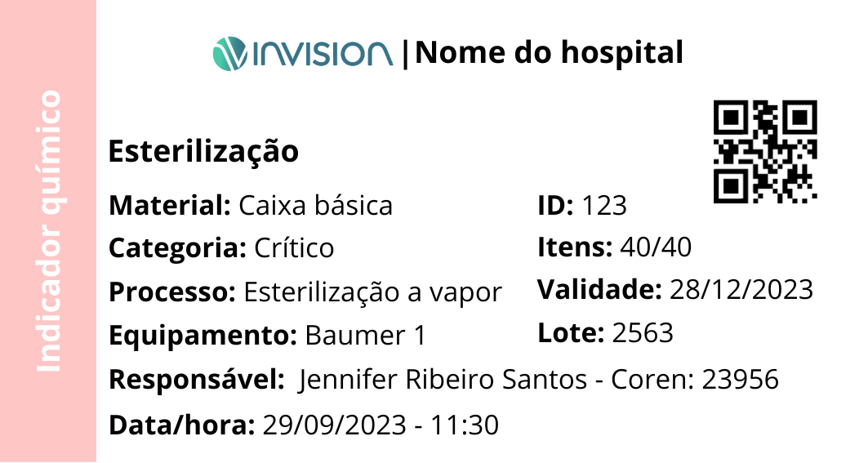Click the 'Responsável:' field label

(x=196, y=380)
